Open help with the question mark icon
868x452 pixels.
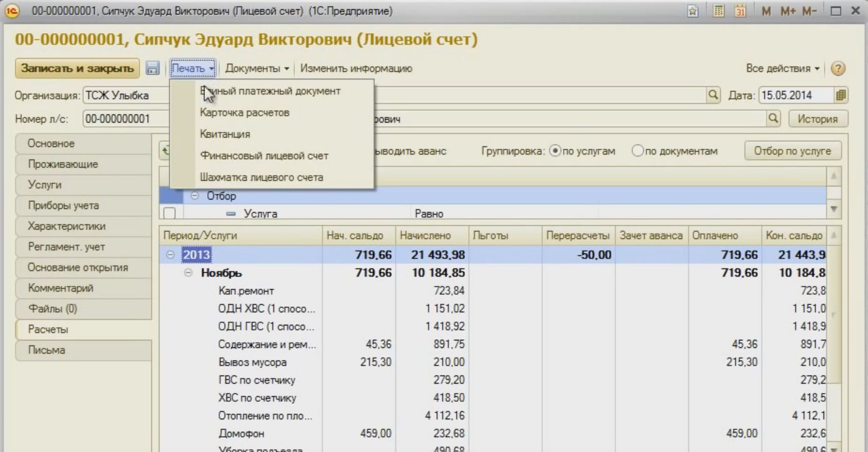(839, 68)
